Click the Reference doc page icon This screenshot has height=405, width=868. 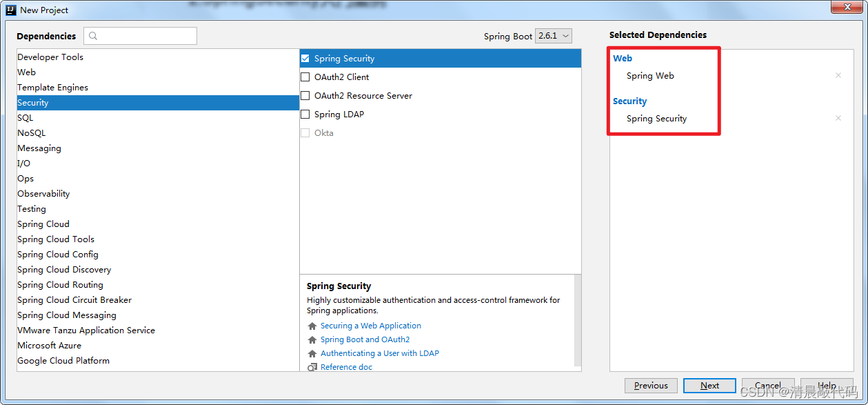(x=312, y=366)
